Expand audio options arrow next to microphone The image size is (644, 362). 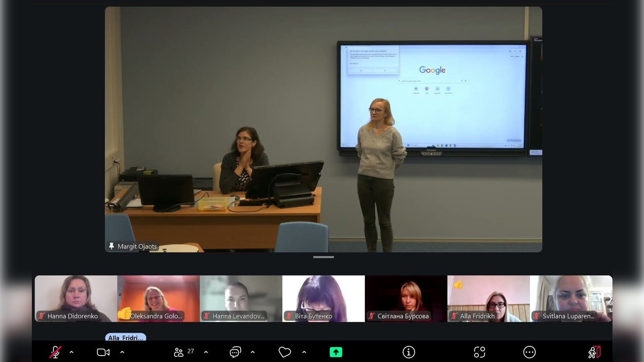click(71, 352)
